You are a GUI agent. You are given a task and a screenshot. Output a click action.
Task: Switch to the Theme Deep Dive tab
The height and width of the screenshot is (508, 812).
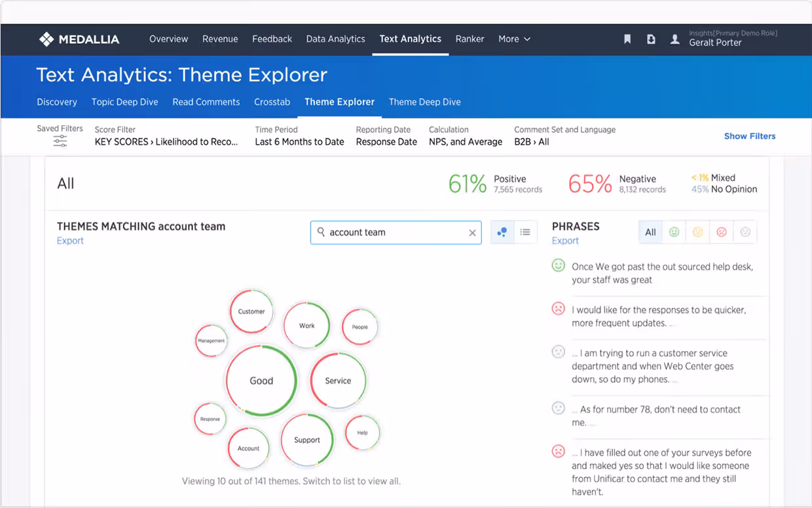[424, 102]
